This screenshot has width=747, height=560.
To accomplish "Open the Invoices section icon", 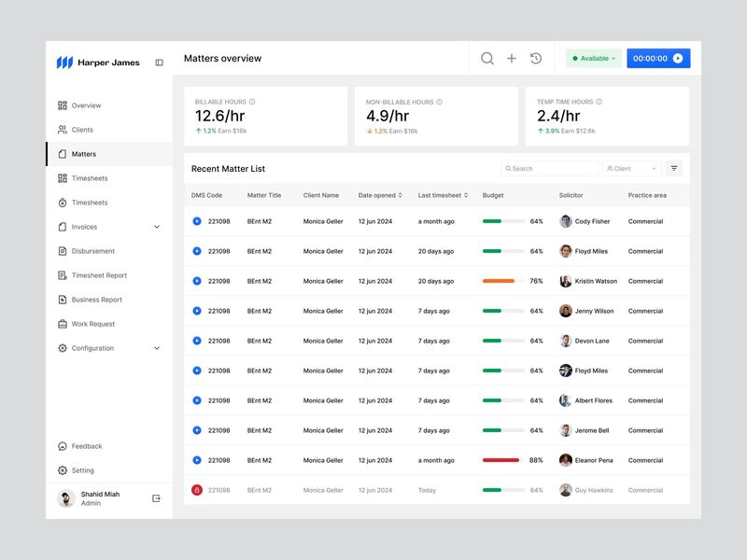I will click(61, 227).
